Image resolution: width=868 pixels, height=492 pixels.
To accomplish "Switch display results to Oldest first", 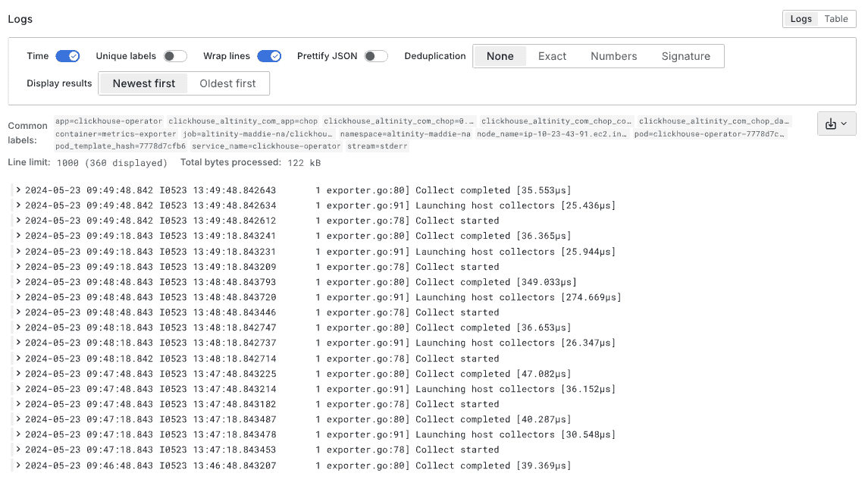I will click(x=229, y=83).
